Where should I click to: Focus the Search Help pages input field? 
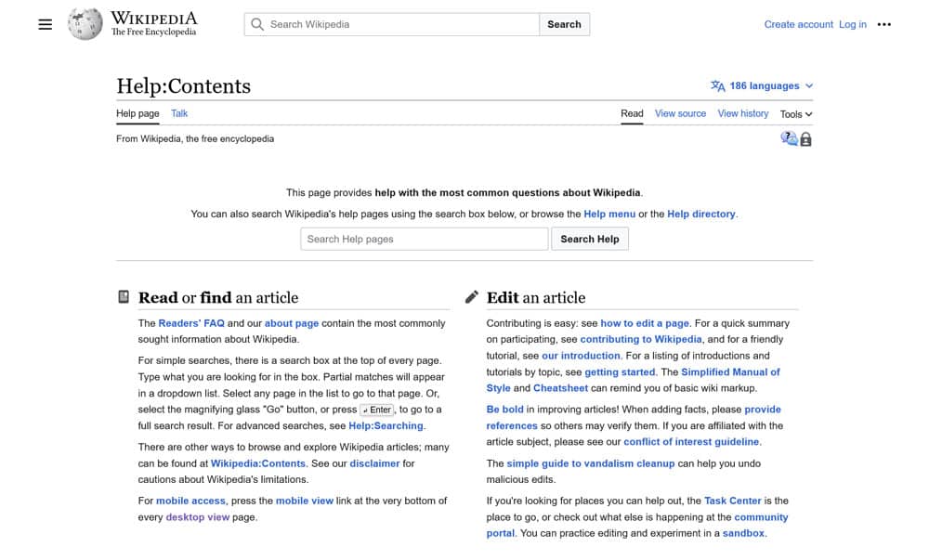coord(425,239)
